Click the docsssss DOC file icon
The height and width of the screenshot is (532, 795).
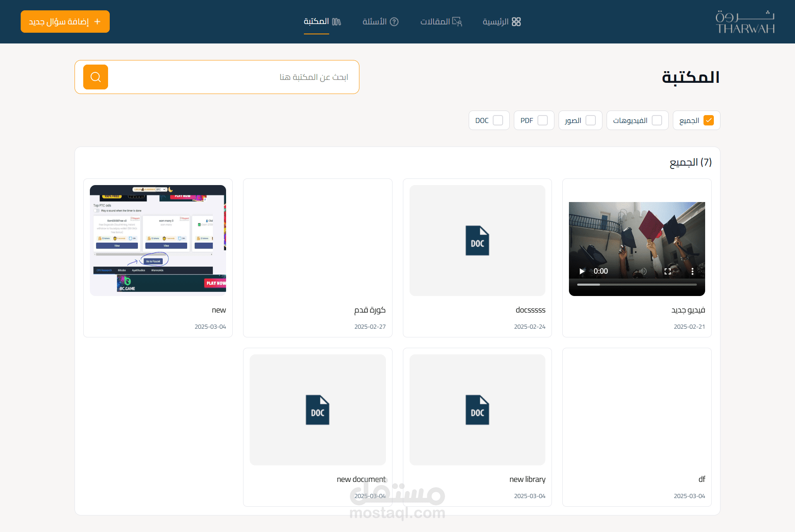[x=477, y=241]
